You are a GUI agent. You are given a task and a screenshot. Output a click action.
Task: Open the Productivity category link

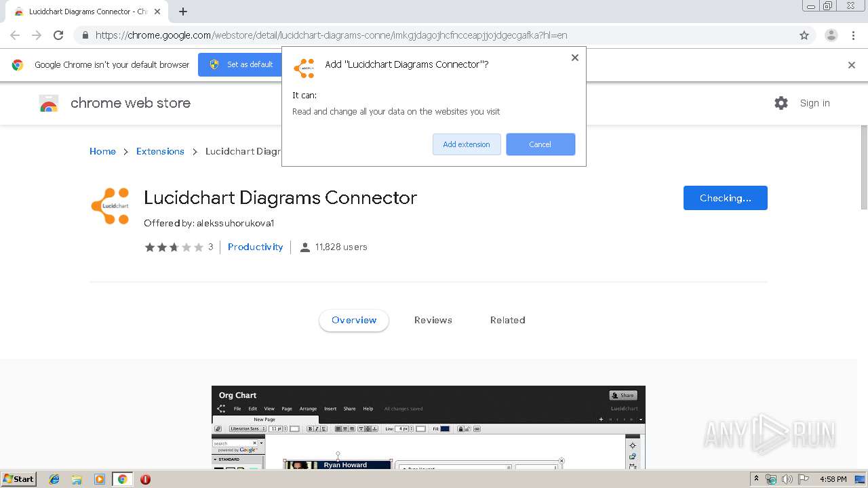[x=255, y=247]
